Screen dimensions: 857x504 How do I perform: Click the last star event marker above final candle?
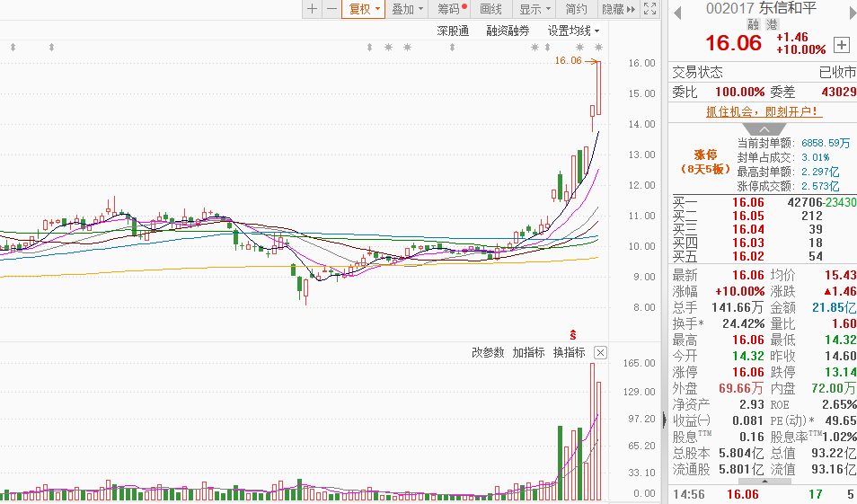[x=598, y=48]
